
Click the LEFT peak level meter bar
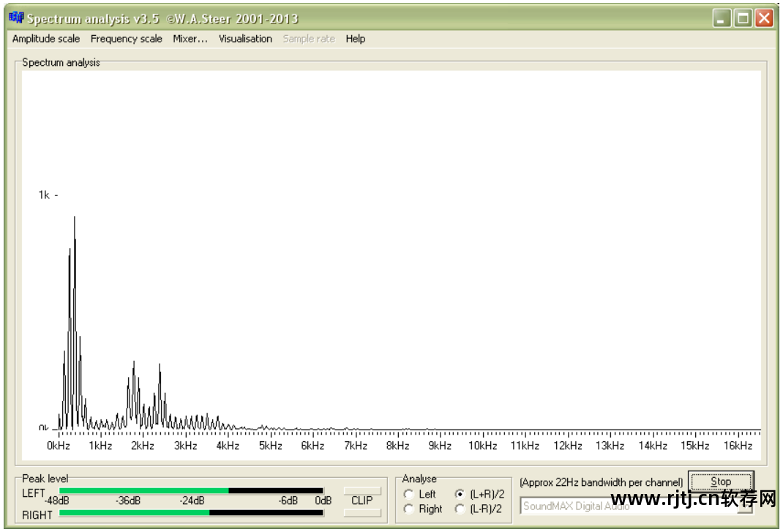tap(191, 491)
